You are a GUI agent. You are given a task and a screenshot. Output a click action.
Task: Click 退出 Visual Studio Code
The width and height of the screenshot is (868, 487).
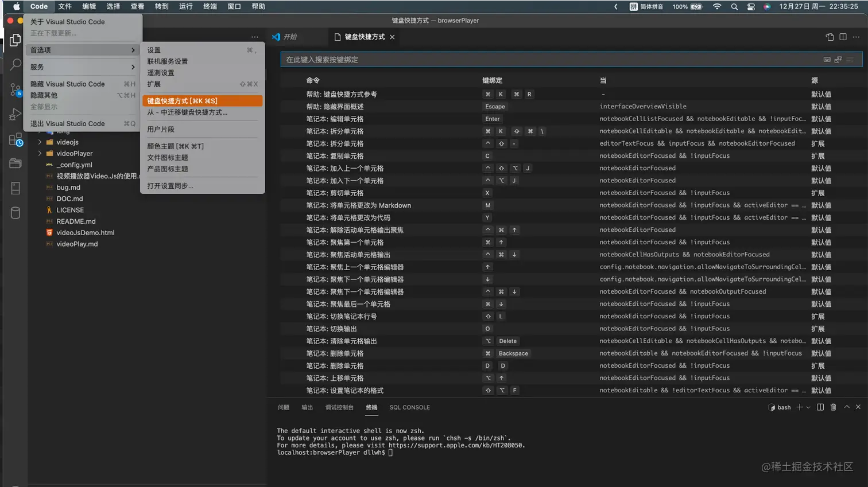(x=83, y=124)
